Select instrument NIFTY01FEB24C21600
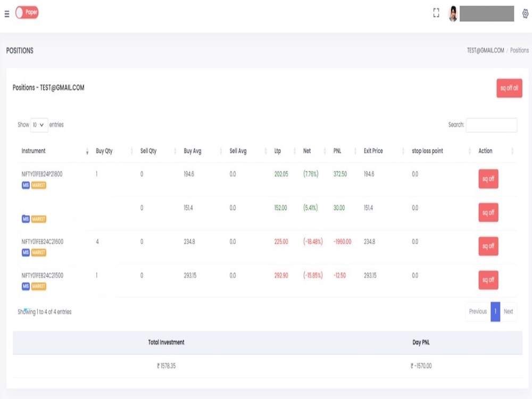This screenshot has width=532, height=399. (x=43, y=242)
